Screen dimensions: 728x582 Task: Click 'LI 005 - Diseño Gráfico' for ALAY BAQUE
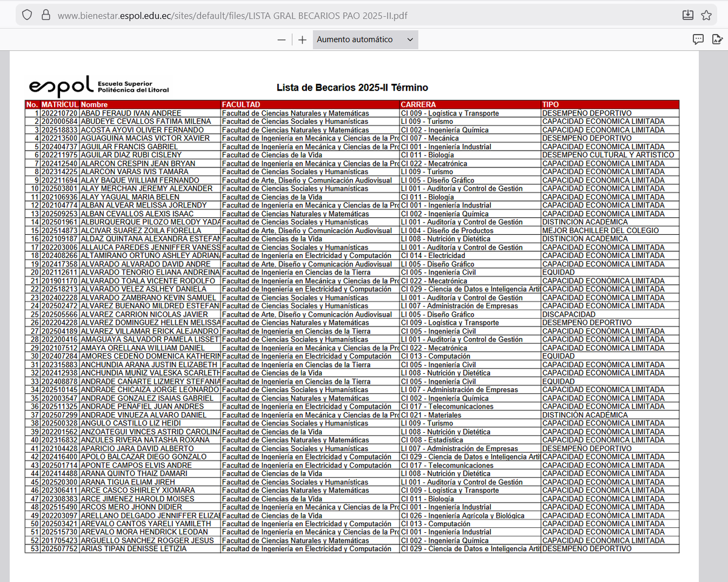tap(437, 180)
